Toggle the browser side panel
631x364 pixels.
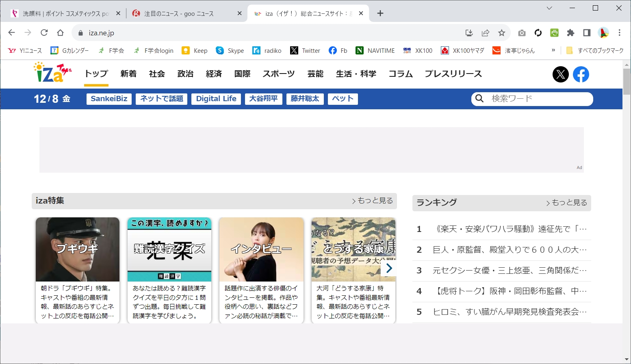(587, 33)
